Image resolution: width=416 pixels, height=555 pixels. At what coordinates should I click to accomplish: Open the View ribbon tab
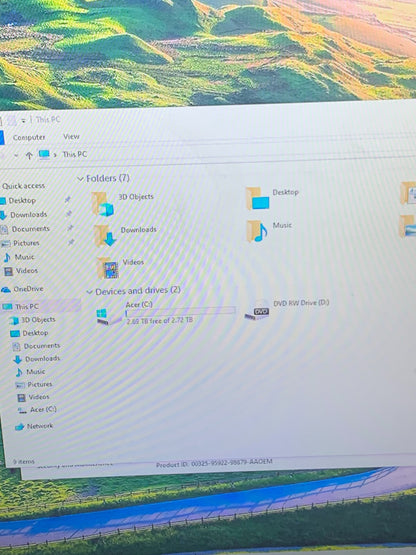(71, 136)
